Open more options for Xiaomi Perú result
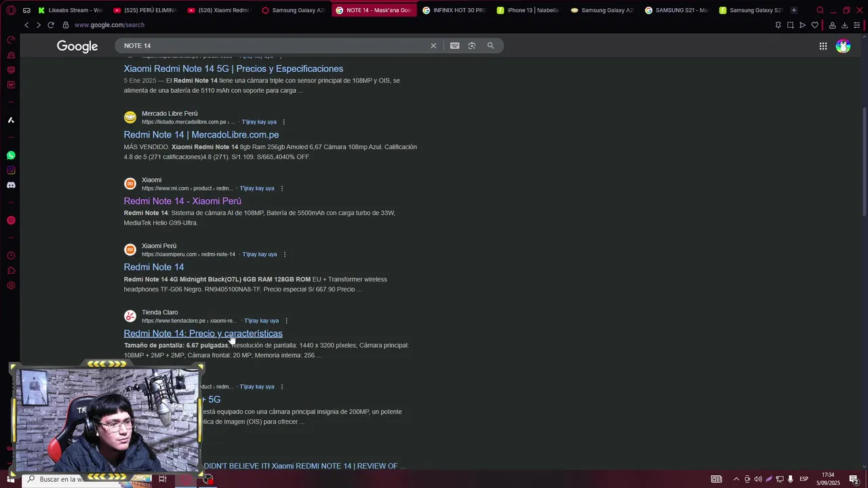 [284, 254]
